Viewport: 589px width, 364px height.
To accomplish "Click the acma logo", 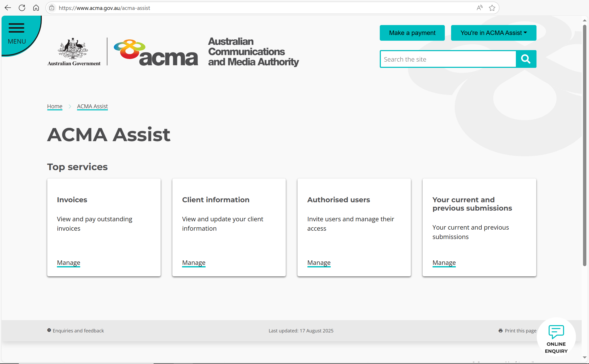I will click(156, 52).
